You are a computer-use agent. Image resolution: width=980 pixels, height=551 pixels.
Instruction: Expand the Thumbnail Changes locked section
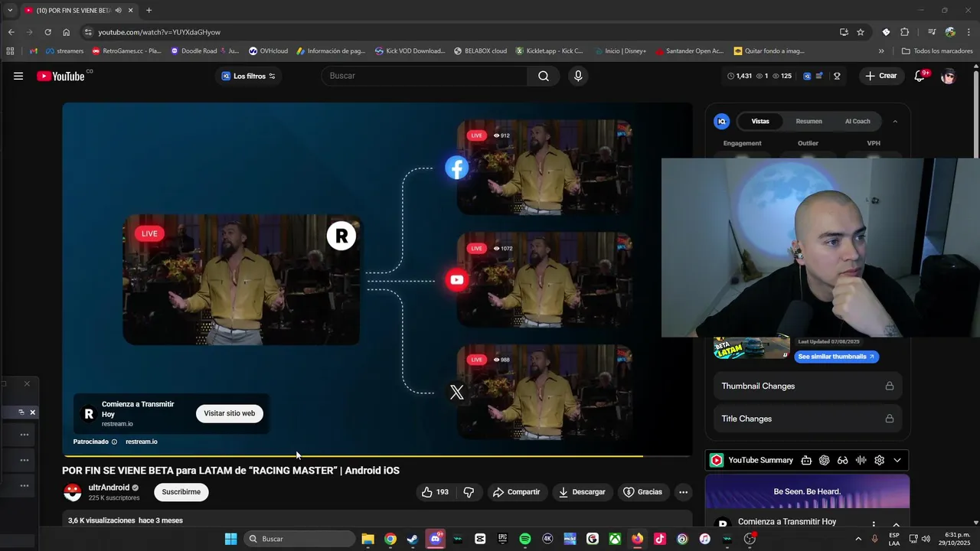(807, 386)
